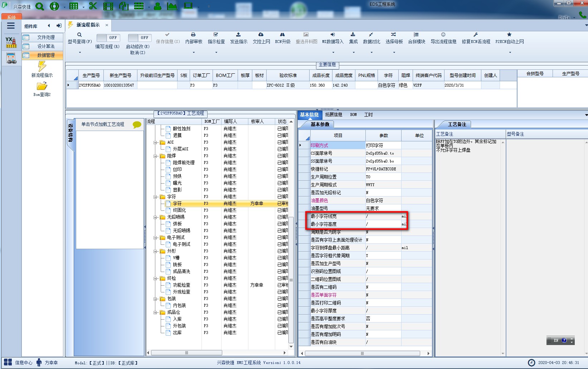Select 功能检查 process in tree
This screenshot has height=369, width=588.
click(181, 285)
